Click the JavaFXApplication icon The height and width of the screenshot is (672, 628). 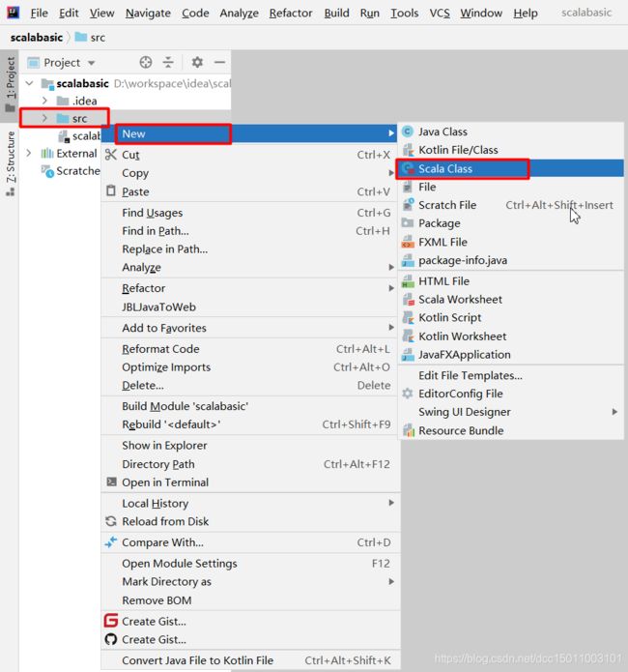point(408,355)
